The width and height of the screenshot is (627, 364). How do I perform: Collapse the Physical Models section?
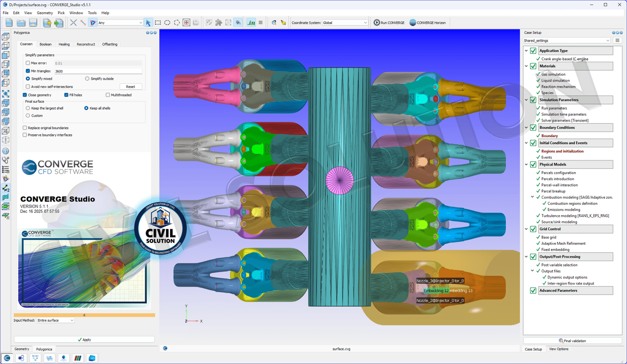click(x=526, y=164)
